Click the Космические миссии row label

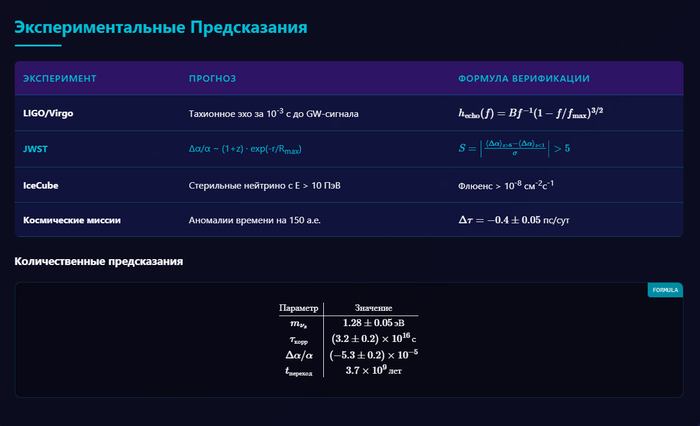72,219
